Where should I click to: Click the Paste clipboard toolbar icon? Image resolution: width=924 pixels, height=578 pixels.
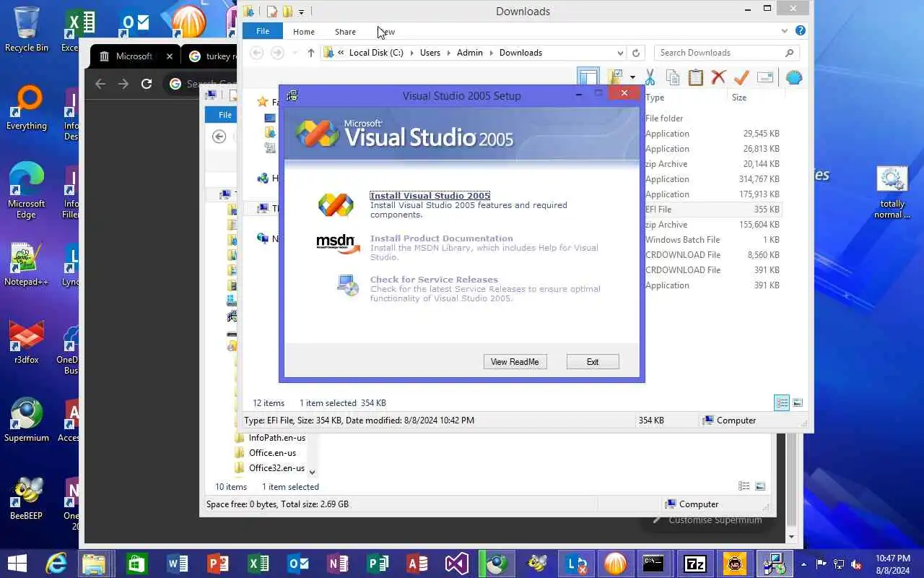(x=696, y=77)
